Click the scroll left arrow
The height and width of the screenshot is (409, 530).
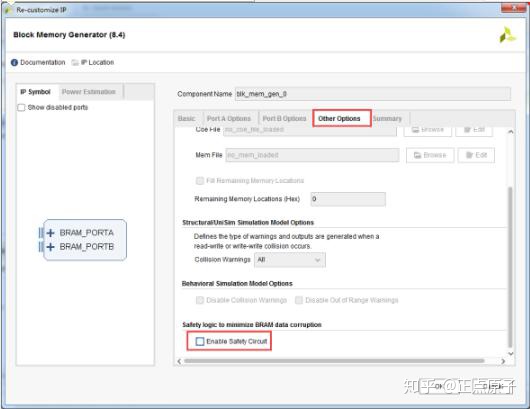click(x=179, y=361)
